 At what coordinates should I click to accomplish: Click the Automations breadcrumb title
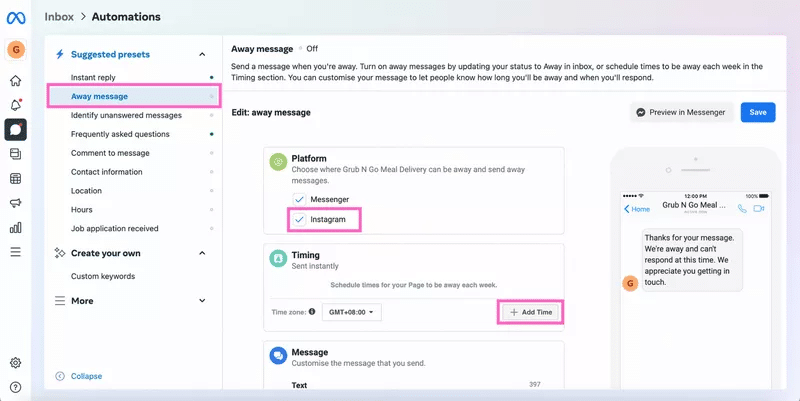click(x=126, y=17)
